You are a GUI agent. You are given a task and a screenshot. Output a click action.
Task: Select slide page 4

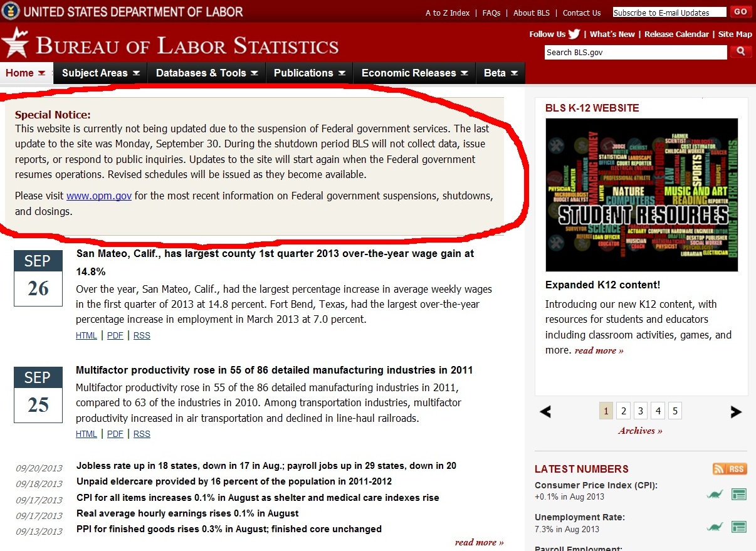(x=658, y=411)
